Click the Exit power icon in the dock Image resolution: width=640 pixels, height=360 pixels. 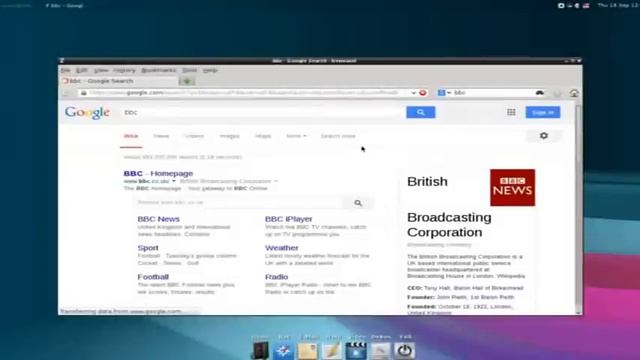(404, 351)
